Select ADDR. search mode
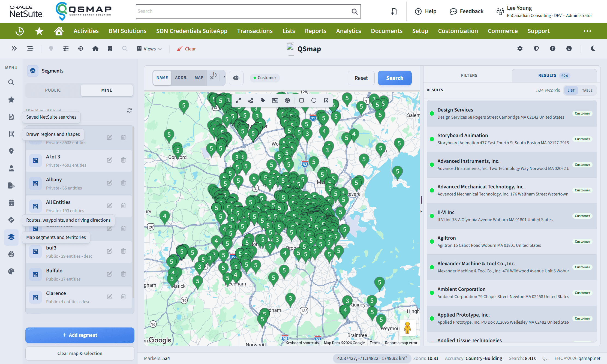 (181, 78)
